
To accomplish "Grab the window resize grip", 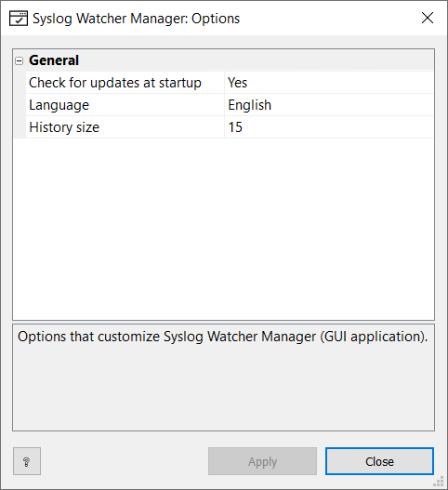I will pyautogui.click(x=439, y=482).
